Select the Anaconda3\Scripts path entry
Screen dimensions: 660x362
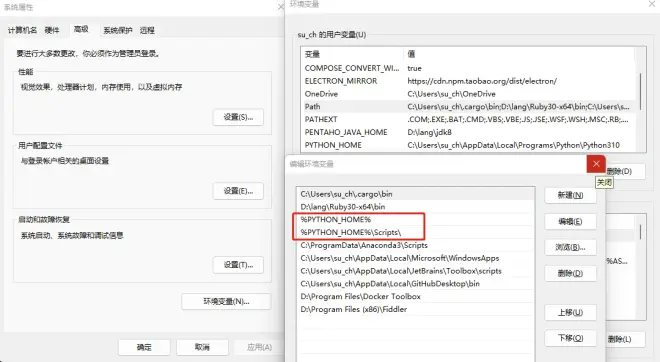pyautogui.click(x=415, y=245)
